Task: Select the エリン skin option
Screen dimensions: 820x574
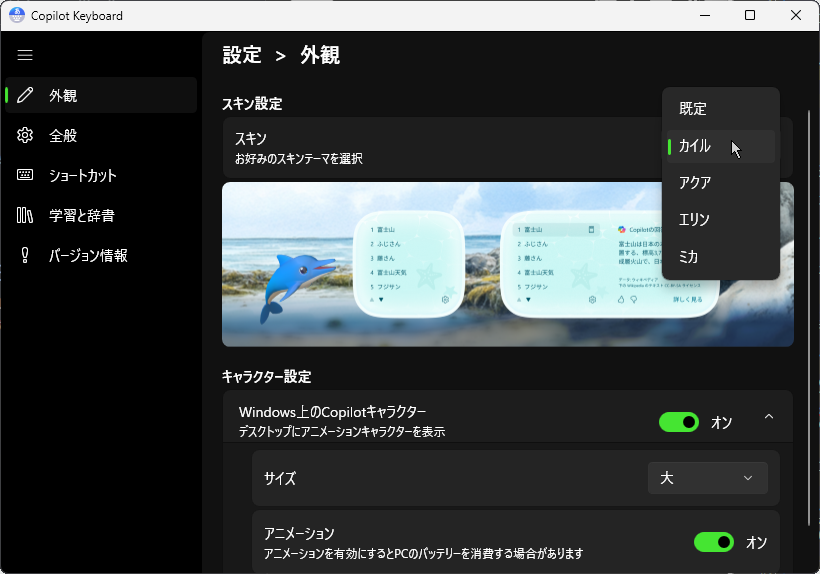Action: 721,220
